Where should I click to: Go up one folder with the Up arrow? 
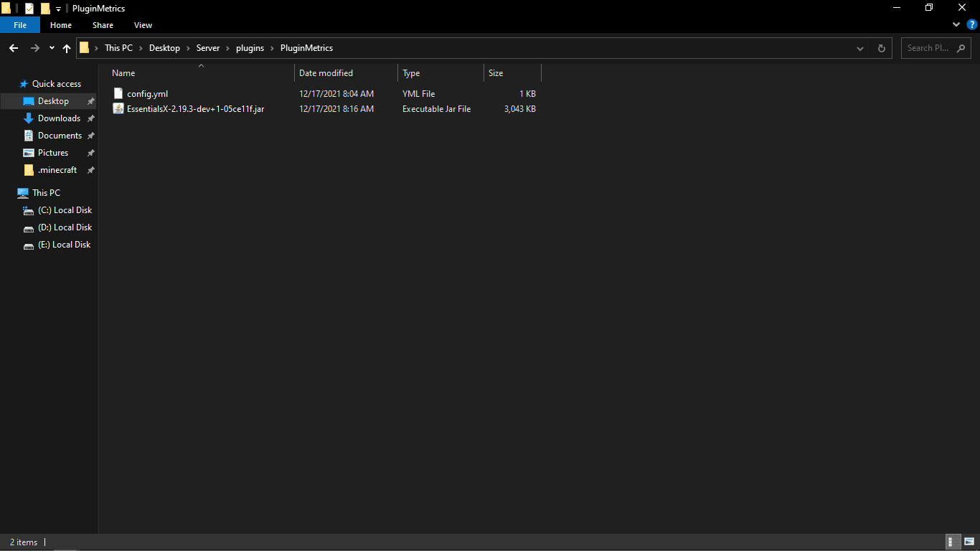click(x=67, y=48)
